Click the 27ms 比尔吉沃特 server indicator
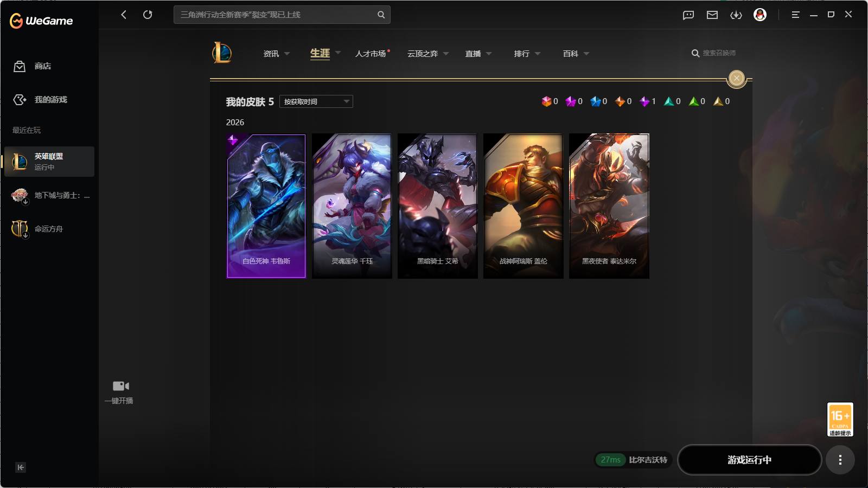Viewport: 868px width, 488px height. coord(633,460)
